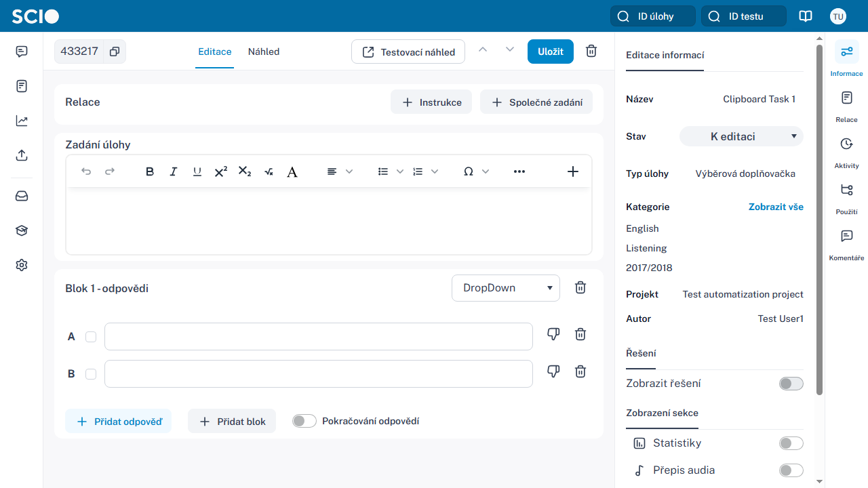This screenshot has height=488, width=868.
Task: Switch to the Editace tab
Action: click(215, 52)
